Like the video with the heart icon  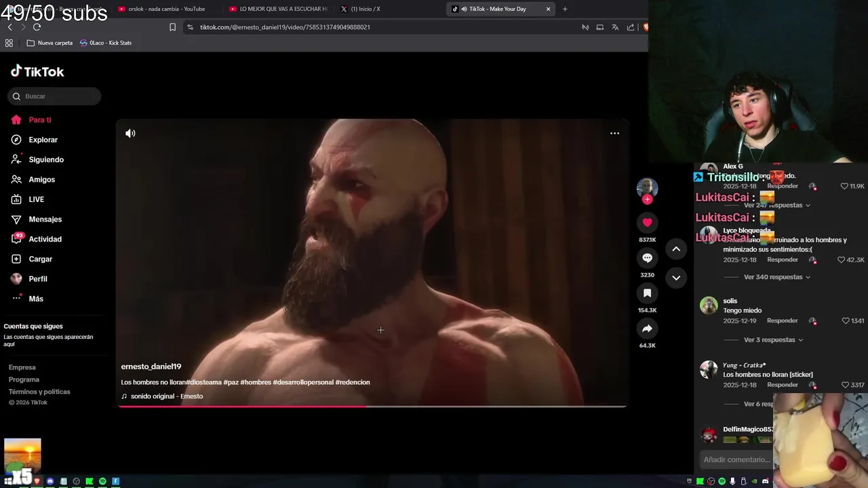tap(647, 222)
